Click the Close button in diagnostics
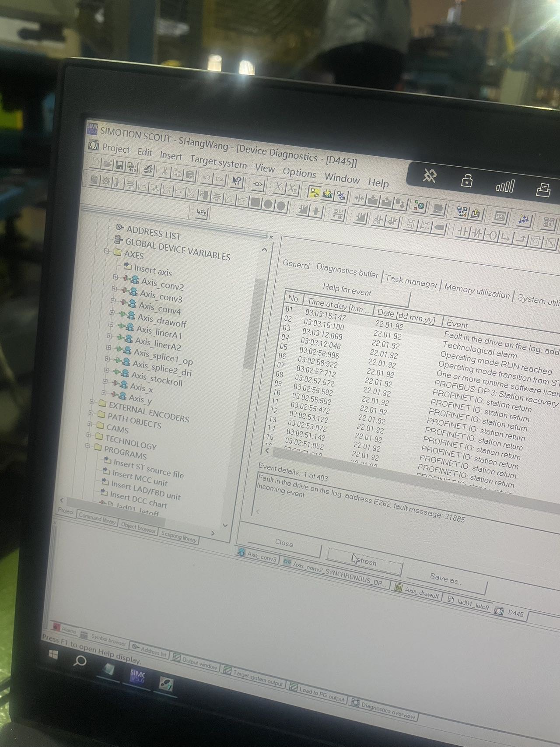Screen dimensions: 560x747 tap(284, 543)
